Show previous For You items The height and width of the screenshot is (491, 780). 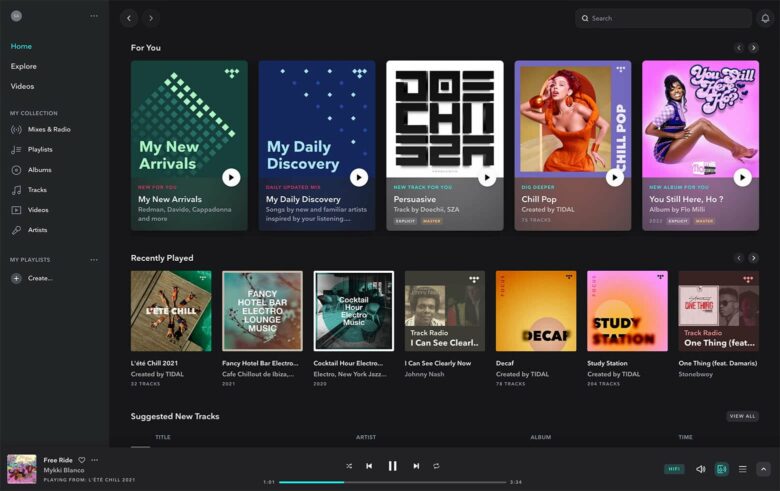(x=739, y=48)
